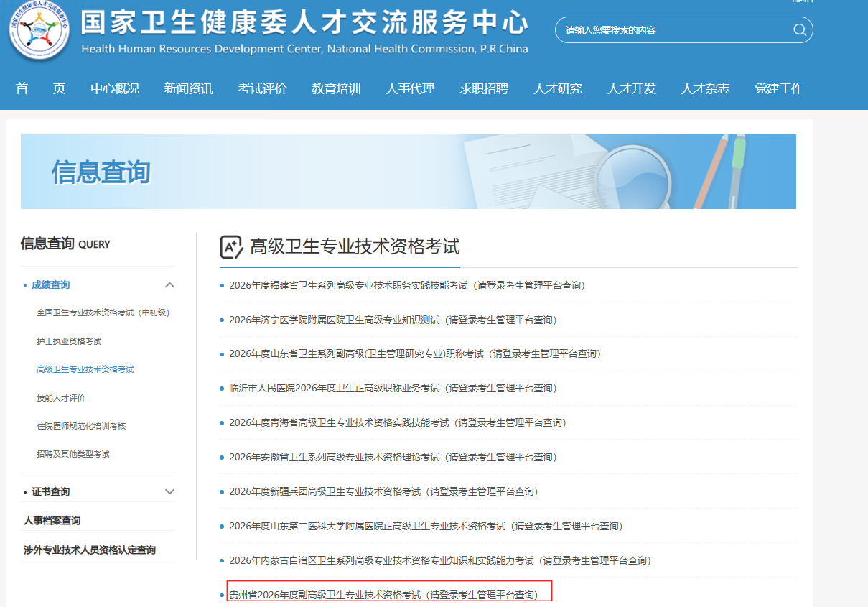Open 招聘及其他类型考试 sidebar item

(73, 454)
